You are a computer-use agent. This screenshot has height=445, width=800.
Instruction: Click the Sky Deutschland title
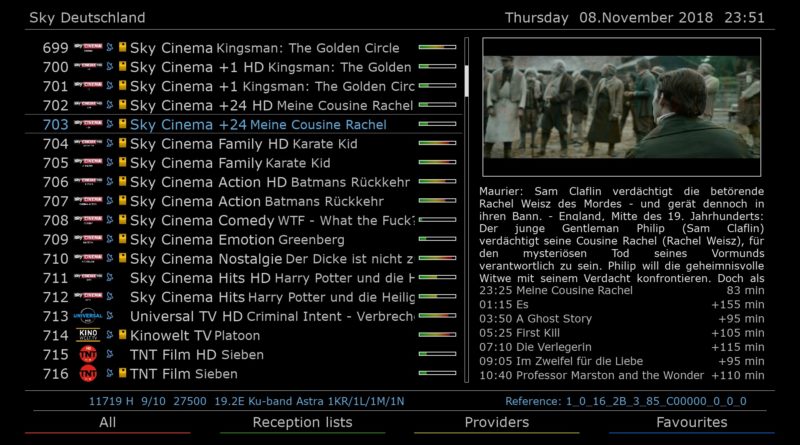pos(87,18)
